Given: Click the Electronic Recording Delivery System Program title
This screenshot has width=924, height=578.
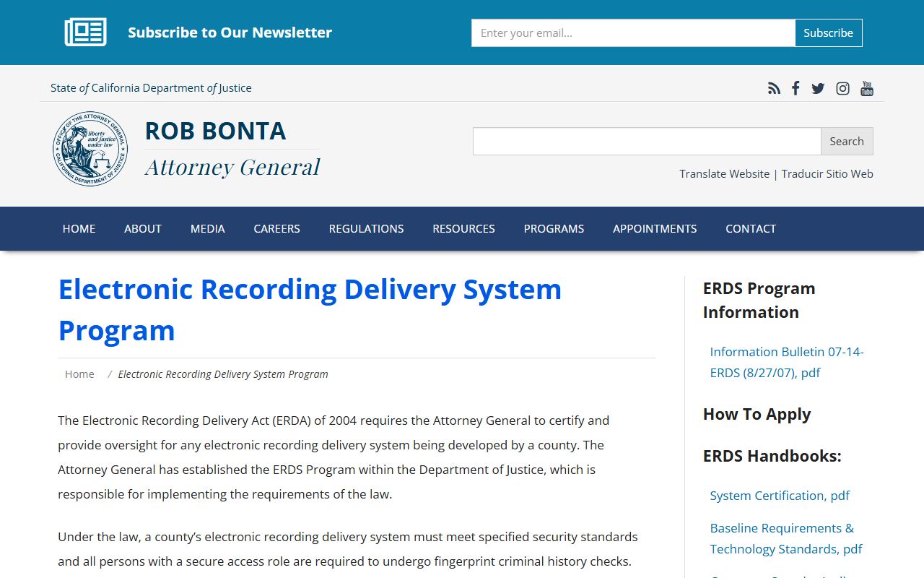Looking at the screenshot, I should 310,309.
